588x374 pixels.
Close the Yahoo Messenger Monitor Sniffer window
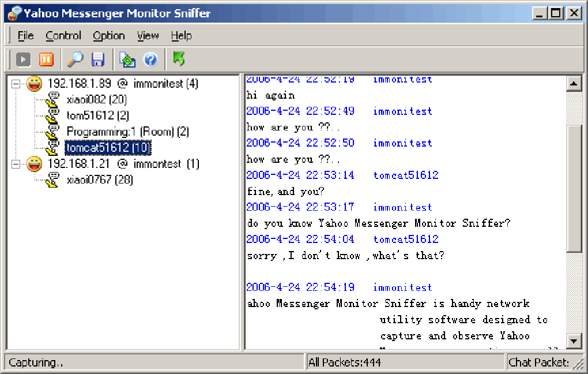[574, 13]
